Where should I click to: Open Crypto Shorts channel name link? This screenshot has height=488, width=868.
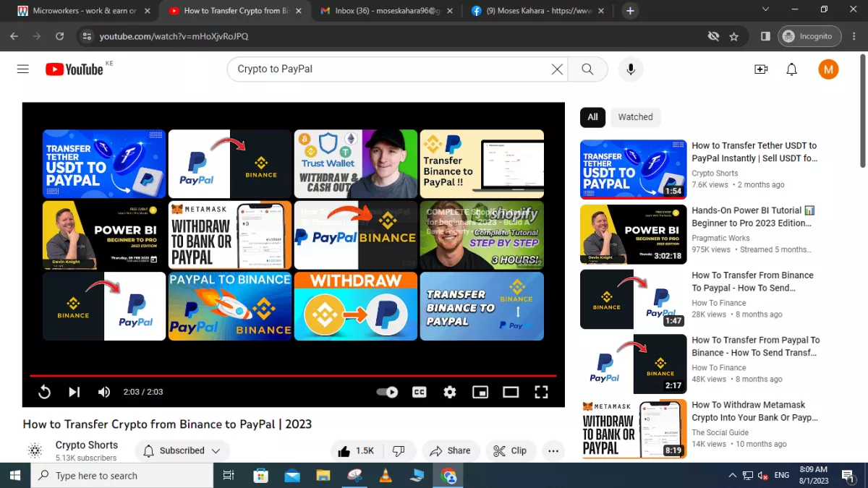[87, 445]
